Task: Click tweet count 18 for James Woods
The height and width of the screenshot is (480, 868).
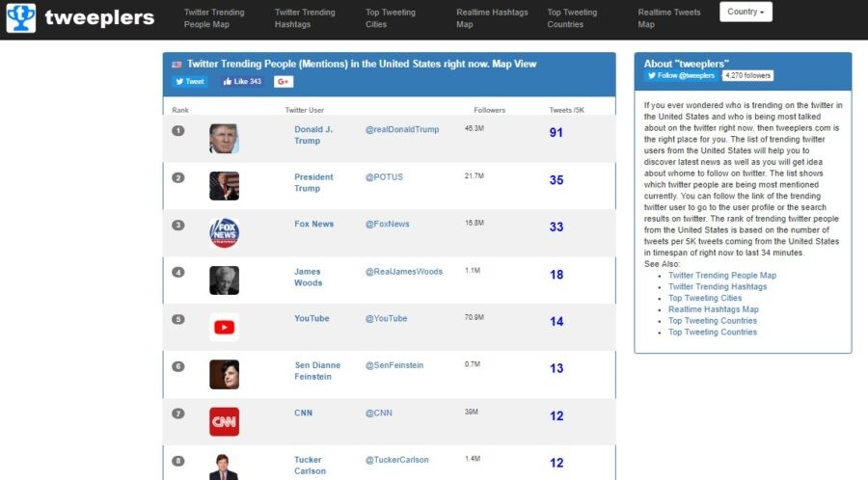Action: click(556, 275)
